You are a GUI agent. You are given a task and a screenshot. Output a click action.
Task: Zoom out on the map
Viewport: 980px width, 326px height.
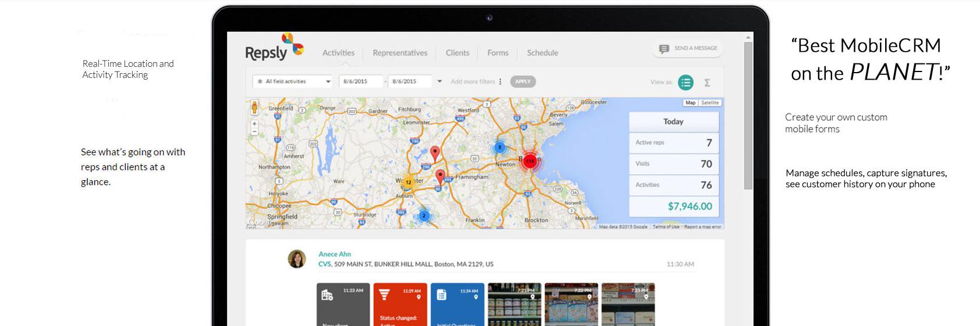254,131
